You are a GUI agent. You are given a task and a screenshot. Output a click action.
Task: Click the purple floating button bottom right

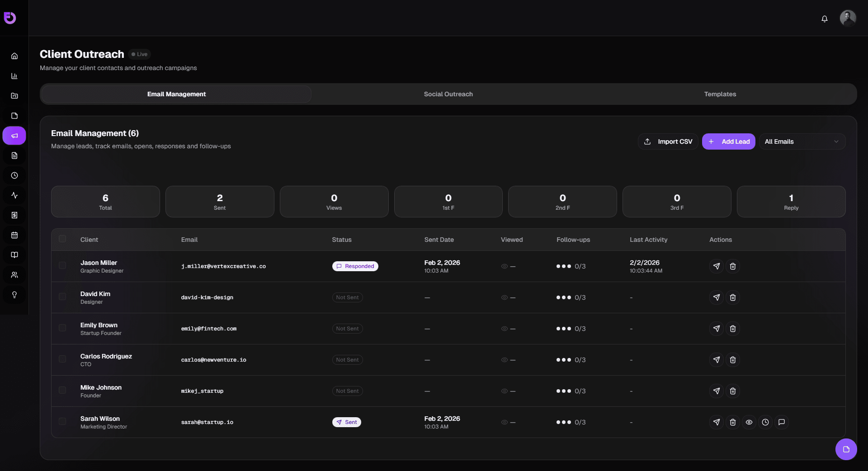846,449
